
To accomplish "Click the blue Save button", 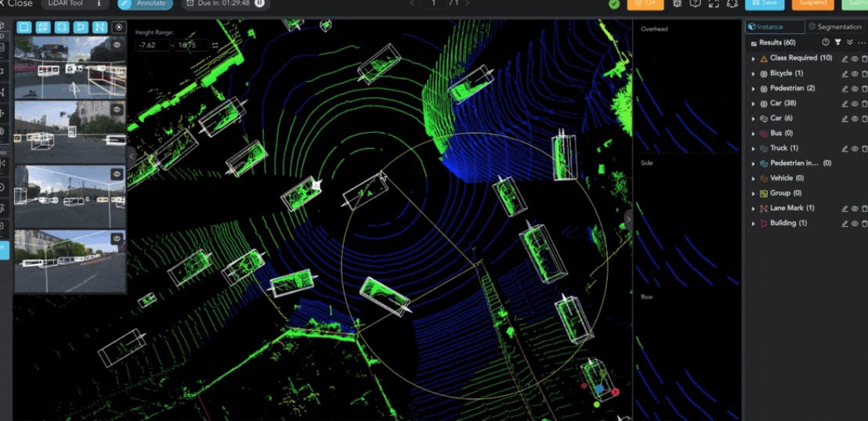I will [764, 3].
